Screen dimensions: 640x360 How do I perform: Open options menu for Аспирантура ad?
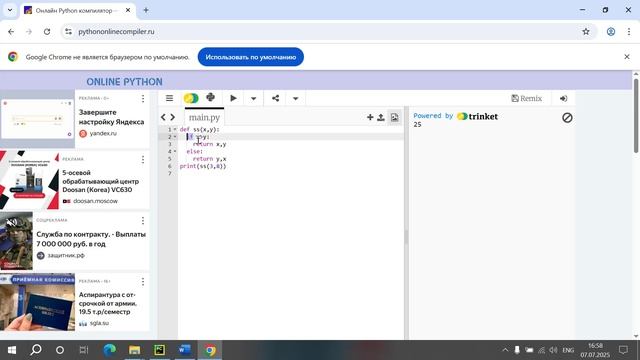[143, 282]
